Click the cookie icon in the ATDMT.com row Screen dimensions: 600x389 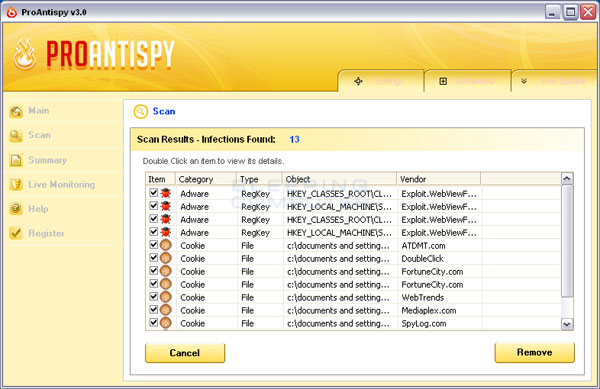pos(166,245)
